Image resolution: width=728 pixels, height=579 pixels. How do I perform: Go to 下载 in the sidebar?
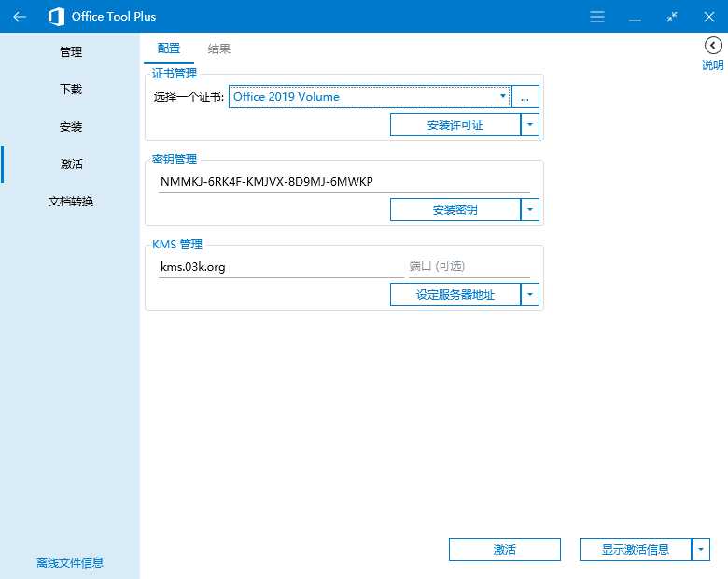(71, 89)
